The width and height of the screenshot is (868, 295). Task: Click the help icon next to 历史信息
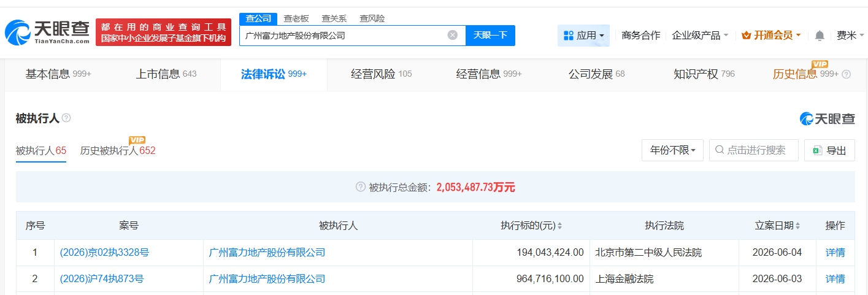[847, 74]
